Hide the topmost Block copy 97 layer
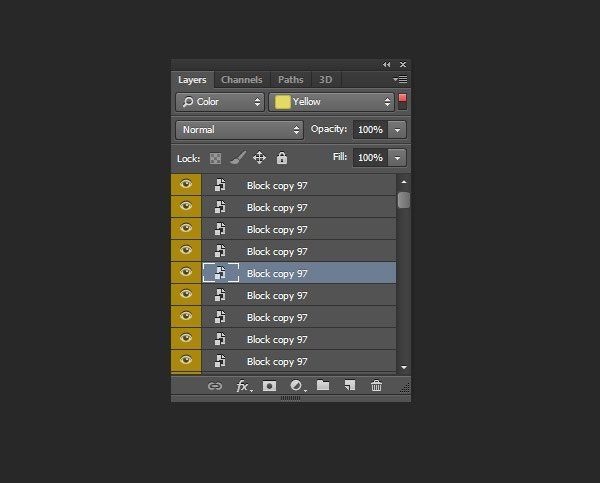 (186, 184)
